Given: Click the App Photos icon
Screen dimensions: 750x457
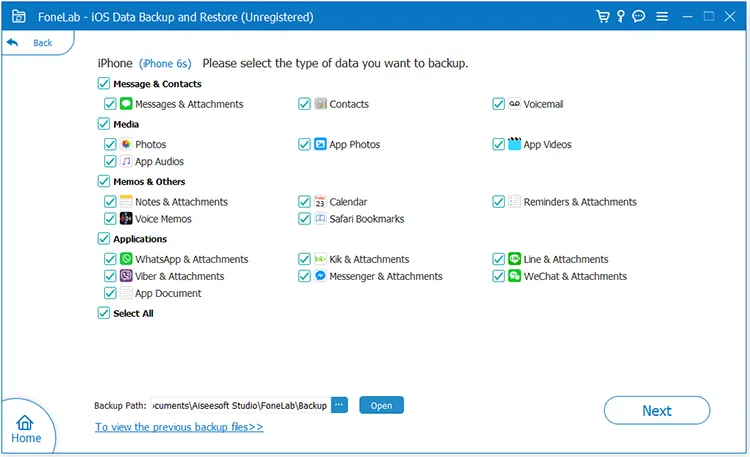Looking at the screenshot, I should coord(320,144).
